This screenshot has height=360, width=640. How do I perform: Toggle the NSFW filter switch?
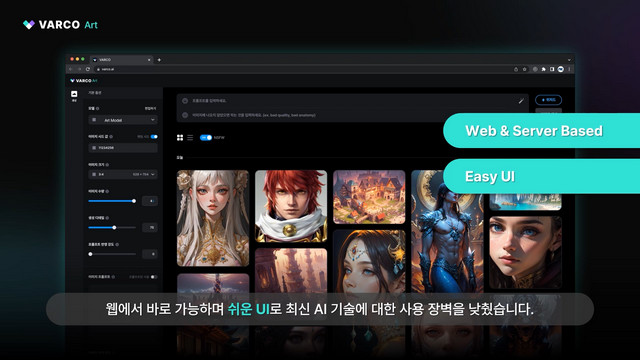pyautogui.click(x=206, y=138)
